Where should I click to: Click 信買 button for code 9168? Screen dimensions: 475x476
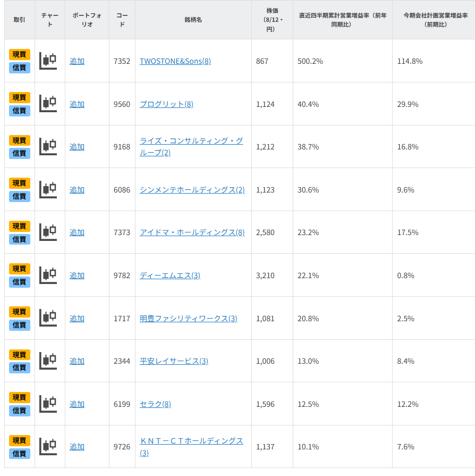click(x=20, y=153)
